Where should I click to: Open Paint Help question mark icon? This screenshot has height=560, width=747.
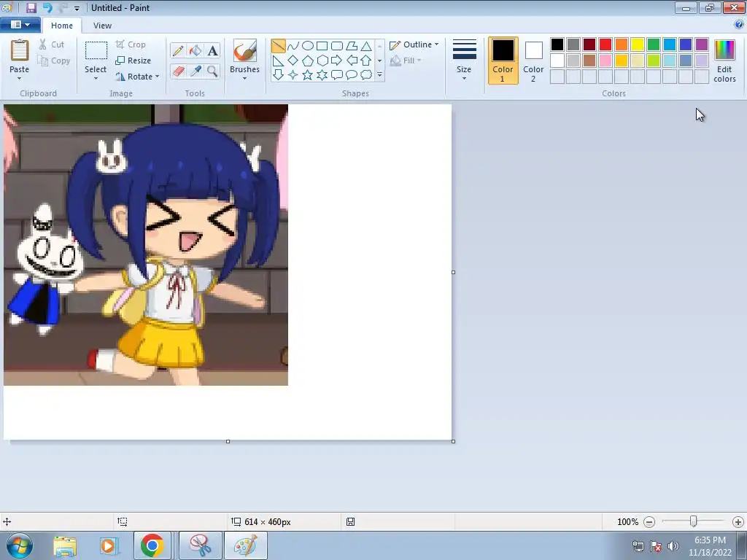739,25
